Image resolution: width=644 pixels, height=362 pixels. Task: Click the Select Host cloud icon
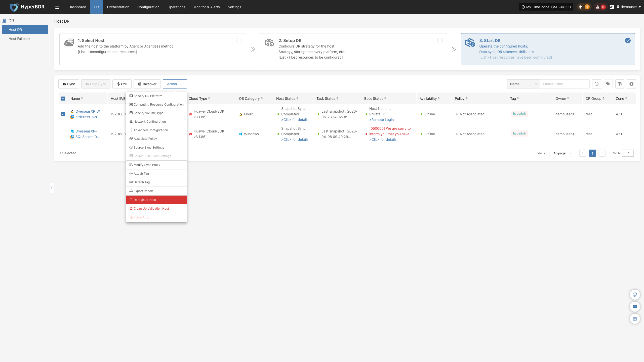pyautogui.click(x=69, y=42)
